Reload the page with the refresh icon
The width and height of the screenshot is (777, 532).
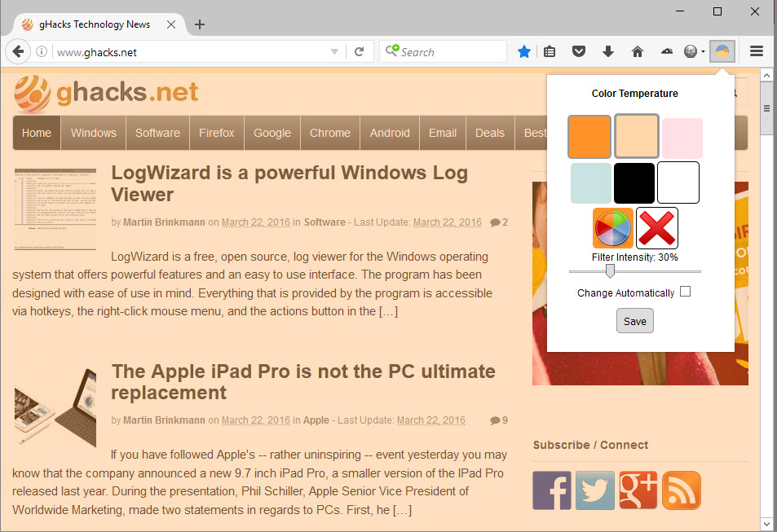360,51
